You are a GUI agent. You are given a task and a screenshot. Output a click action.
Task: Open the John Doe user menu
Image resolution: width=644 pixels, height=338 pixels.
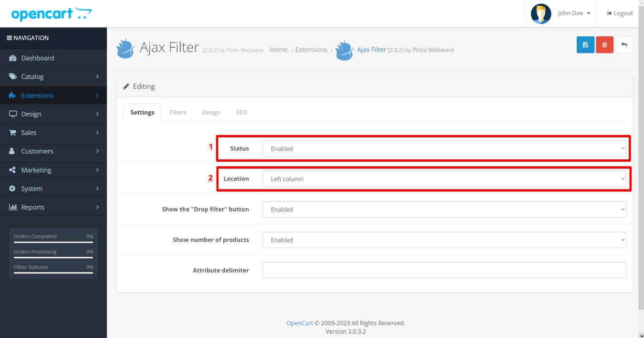pos(574,13)
